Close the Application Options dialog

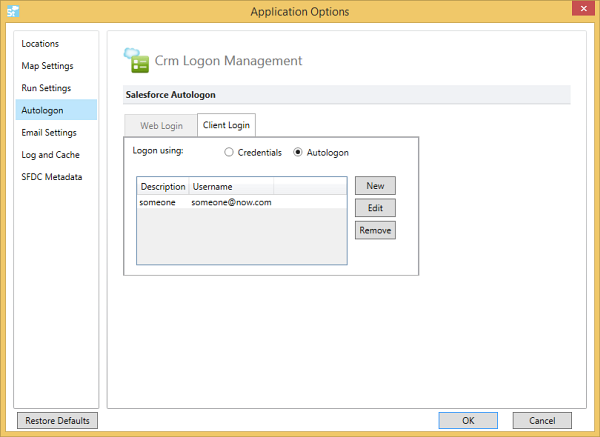click(x=583, y=8)
